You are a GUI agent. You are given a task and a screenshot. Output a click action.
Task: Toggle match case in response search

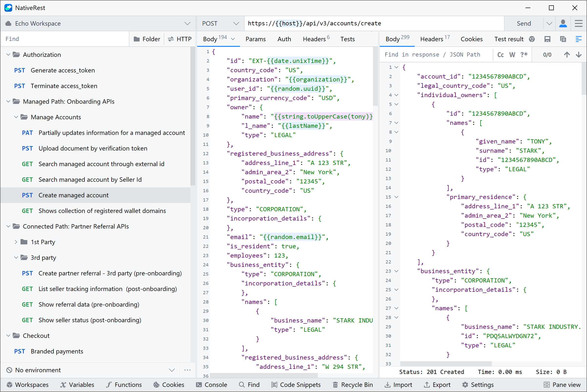pos(500,54)
